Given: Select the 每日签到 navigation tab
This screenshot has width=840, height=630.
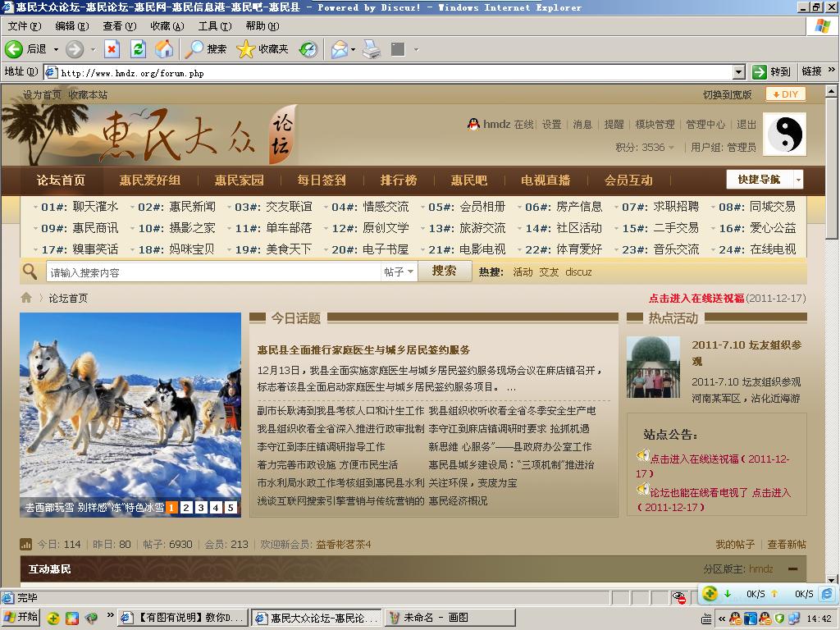Looking at the screenshot, I should point(322,180).
